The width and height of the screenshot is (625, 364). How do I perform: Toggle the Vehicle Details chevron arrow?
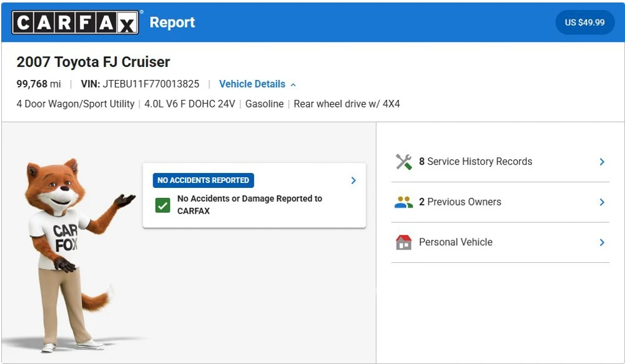click(293, 85)
